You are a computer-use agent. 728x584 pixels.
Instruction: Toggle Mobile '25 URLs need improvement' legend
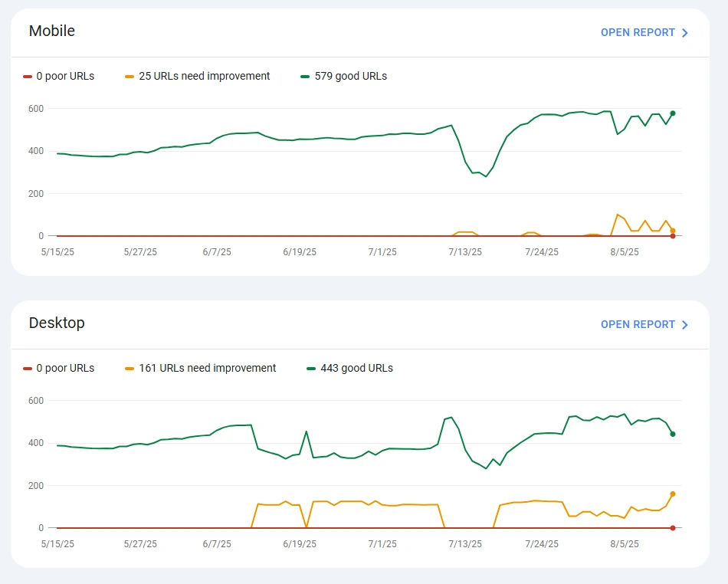197,76
